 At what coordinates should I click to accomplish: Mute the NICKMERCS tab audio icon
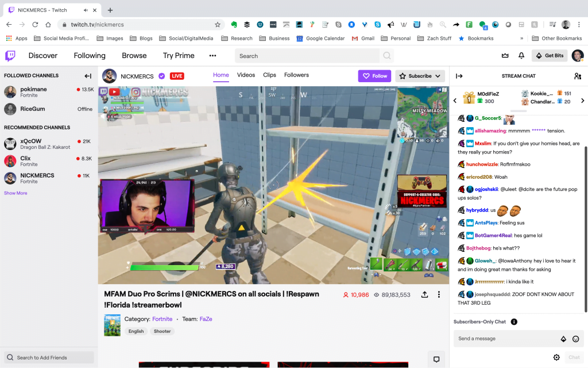point(86,10)
